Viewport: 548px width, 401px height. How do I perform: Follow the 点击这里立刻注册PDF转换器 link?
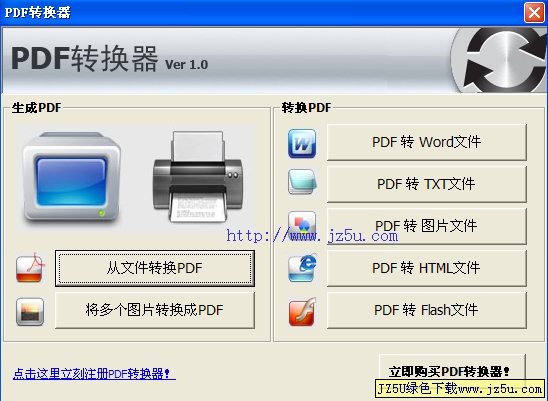[x=94, y=374]
